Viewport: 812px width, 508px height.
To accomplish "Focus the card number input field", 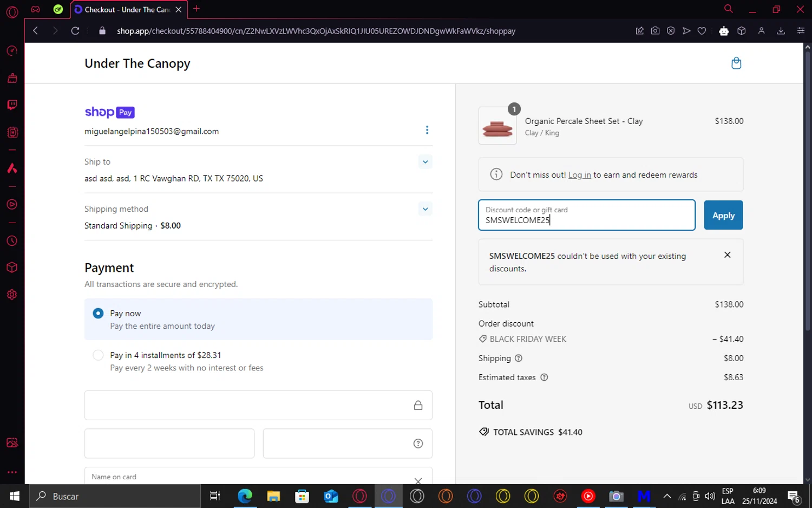I will click(258, 405).
